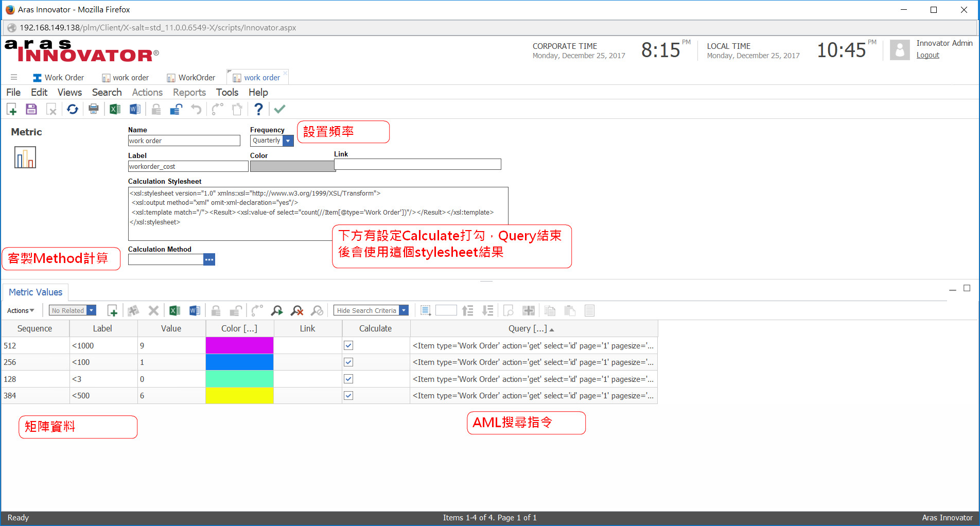This screenshot has width=980, height=526.
Task: Click the Color column header
Action: point(239,328)
